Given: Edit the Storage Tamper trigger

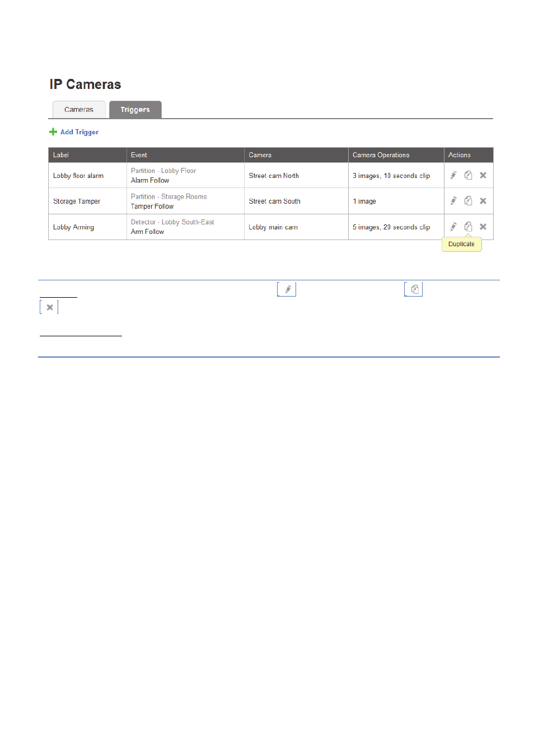Looking at the screenshot, I should (x=453, y=201).
